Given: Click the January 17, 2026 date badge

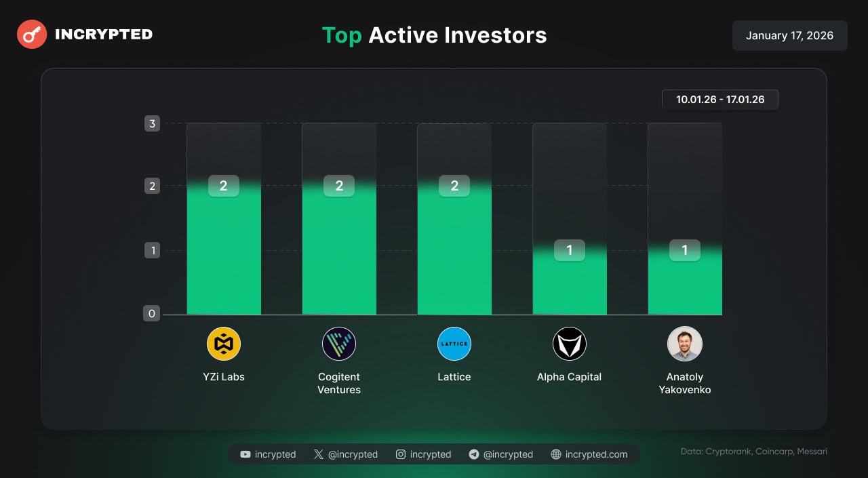Looking at the screenshot, I should coord(789,35).
